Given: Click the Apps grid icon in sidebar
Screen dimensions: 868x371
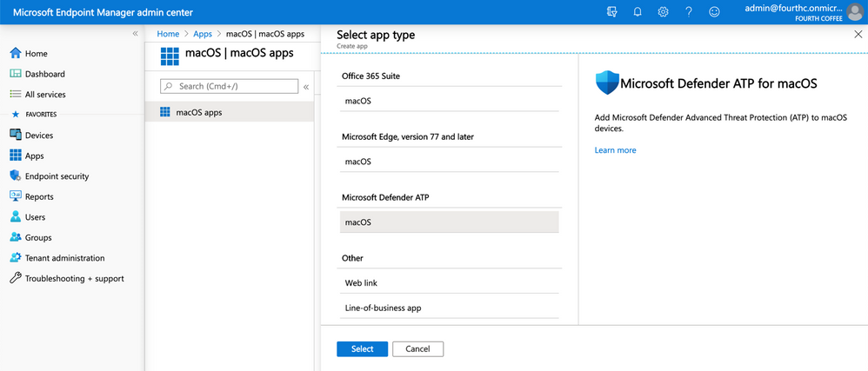Looking at the screenshot, I should (16, 156).
